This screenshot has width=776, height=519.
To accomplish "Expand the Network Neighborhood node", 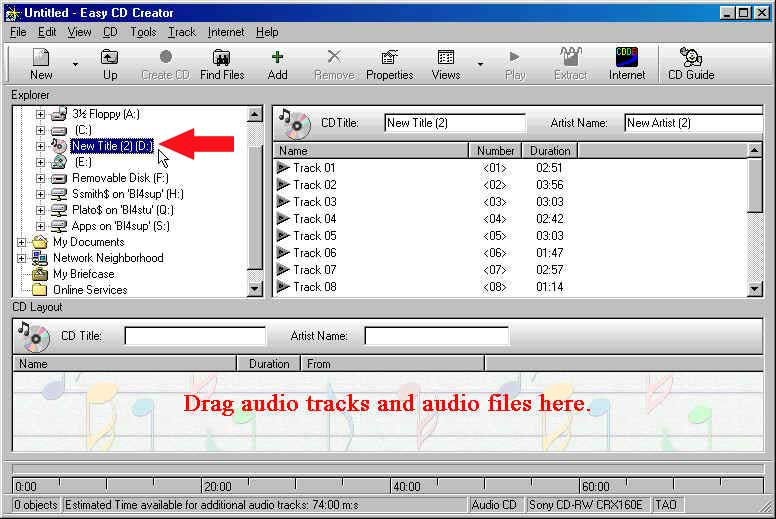I will [21, 258].
